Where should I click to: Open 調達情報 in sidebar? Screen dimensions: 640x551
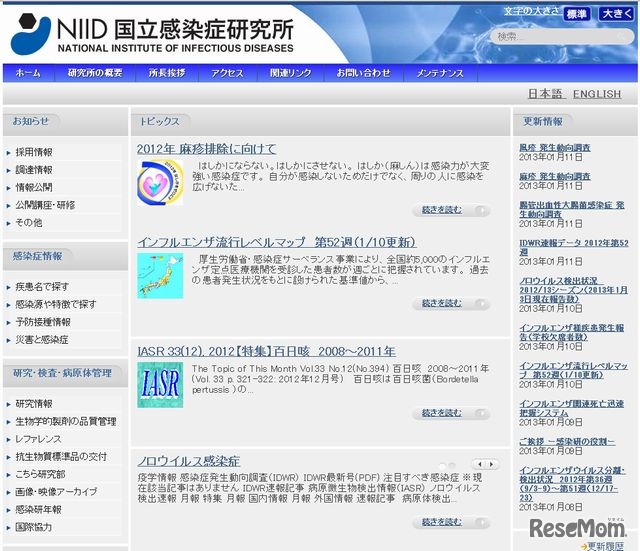tap(34, 170)
